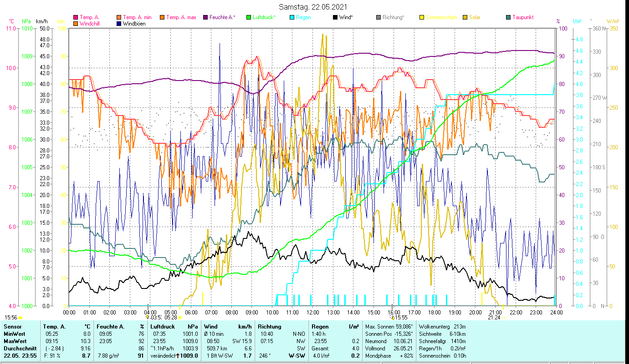Image resolution: width=629 pixels, height=364 pixels.
Task: Click the 'Windböen' legend label
Action: 134,23
